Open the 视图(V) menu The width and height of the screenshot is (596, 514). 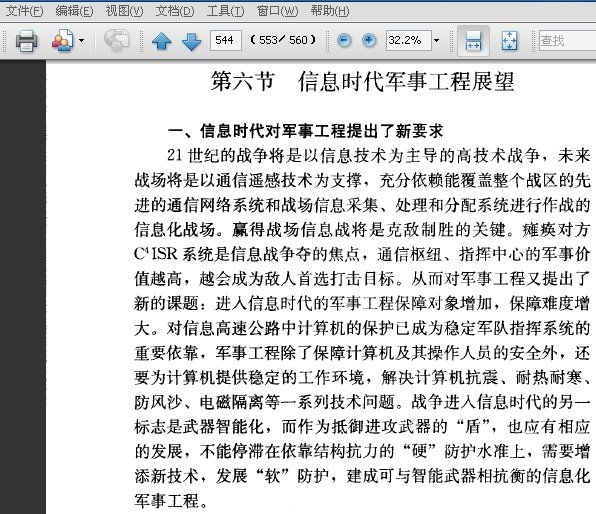124,11
